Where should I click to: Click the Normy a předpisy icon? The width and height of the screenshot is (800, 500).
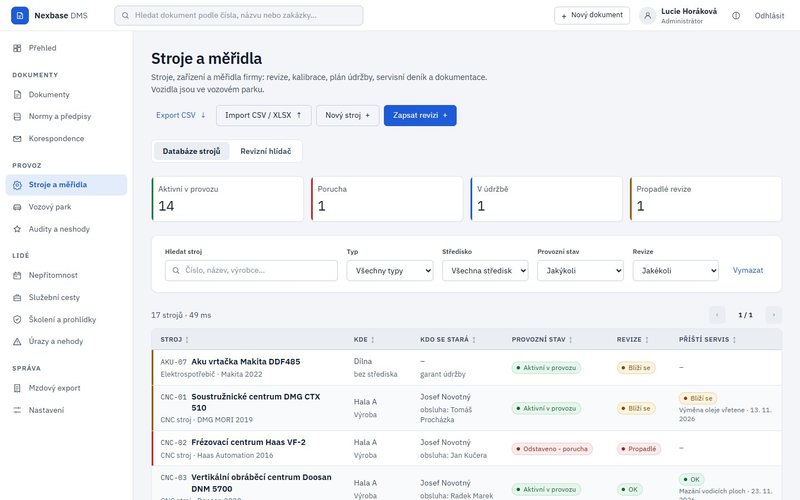(17, 116)
